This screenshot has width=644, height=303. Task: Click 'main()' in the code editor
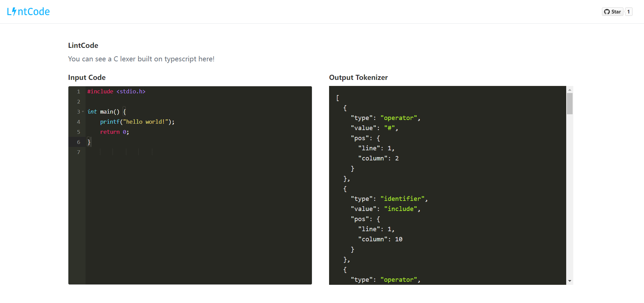[110, 112]
